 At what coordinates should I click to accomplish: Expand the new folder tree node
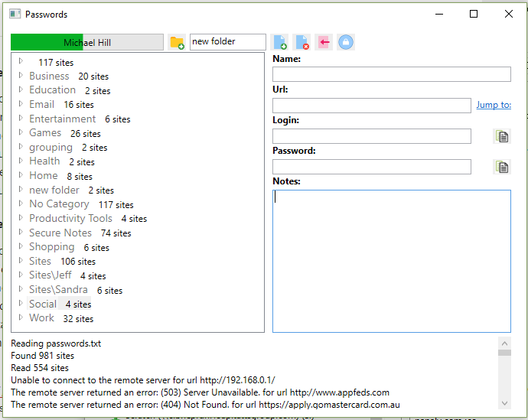tap(21, 189)
